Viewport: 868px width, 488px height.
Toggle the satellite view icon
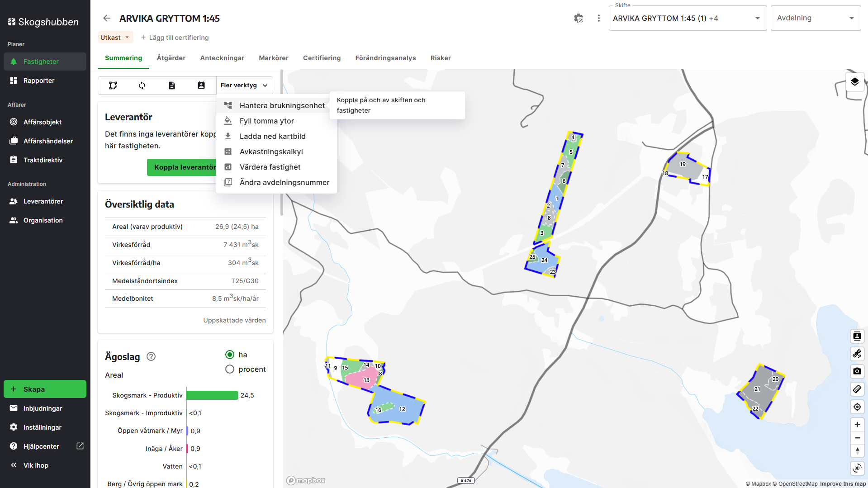point(857,354)
